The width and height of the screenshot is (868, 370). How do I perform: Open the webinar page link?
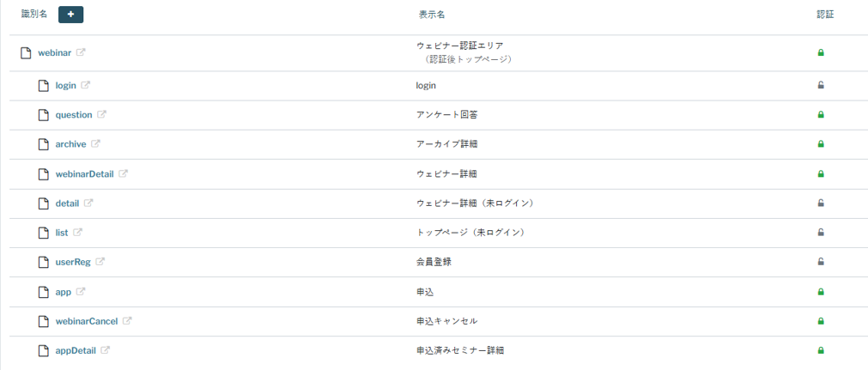pos(54,52)
